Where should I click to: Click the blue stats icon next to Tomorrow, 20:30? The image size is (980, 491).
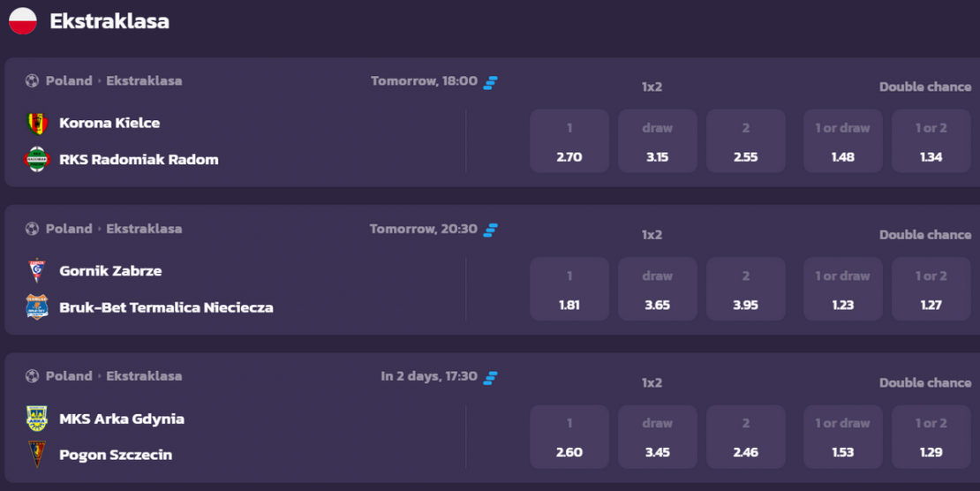click(491, 230)
